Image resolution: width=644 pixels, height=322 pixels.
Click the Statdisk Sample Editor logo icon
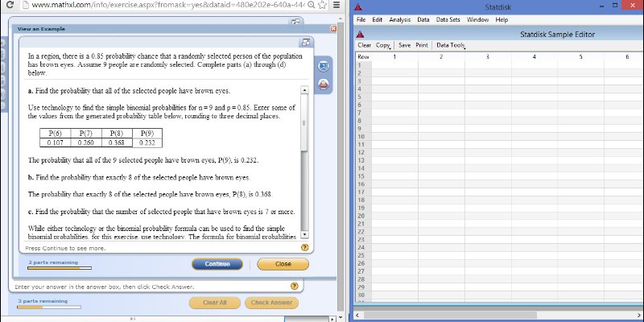click(x=360, y=35)
